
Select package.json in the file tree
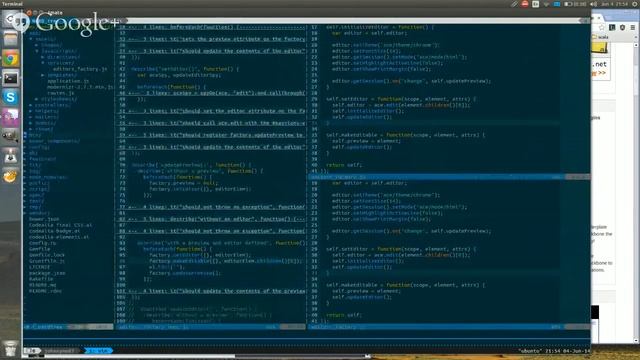pos(47,273)
